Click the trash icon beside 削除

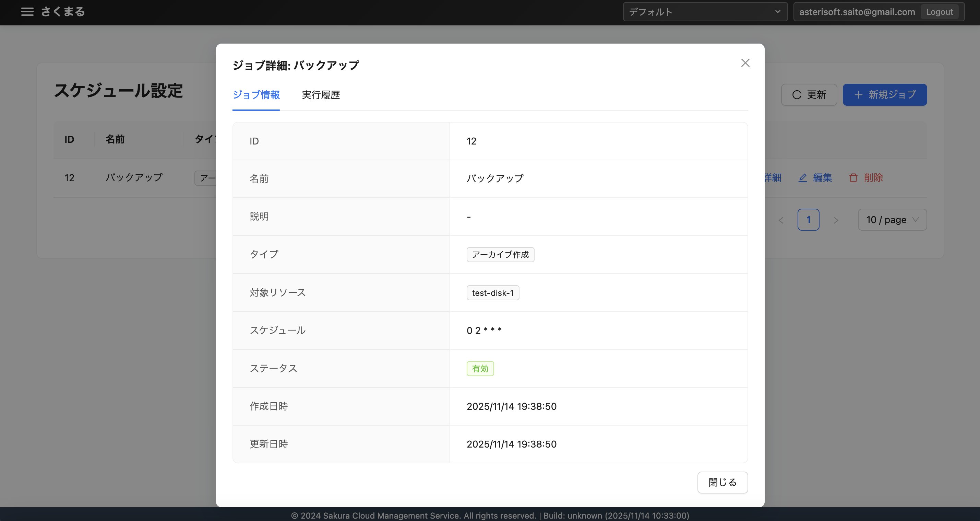(854, 178)
